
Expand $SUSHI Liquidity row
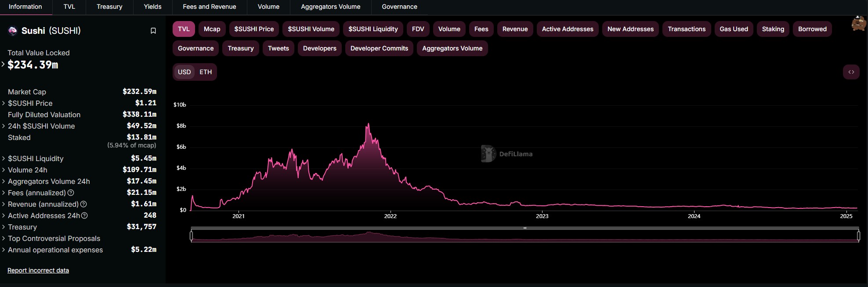pyautogui.click(x=4, y=158)
